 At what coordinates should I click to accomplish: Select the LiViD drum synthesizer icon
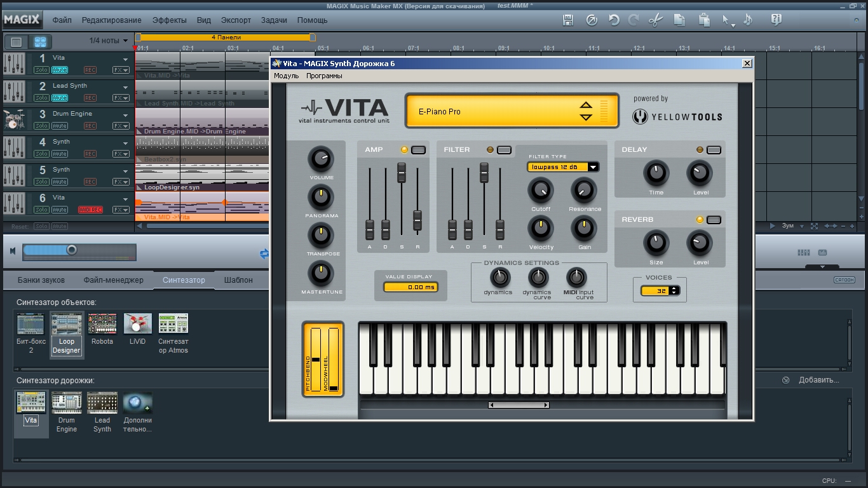click(138, 329)
